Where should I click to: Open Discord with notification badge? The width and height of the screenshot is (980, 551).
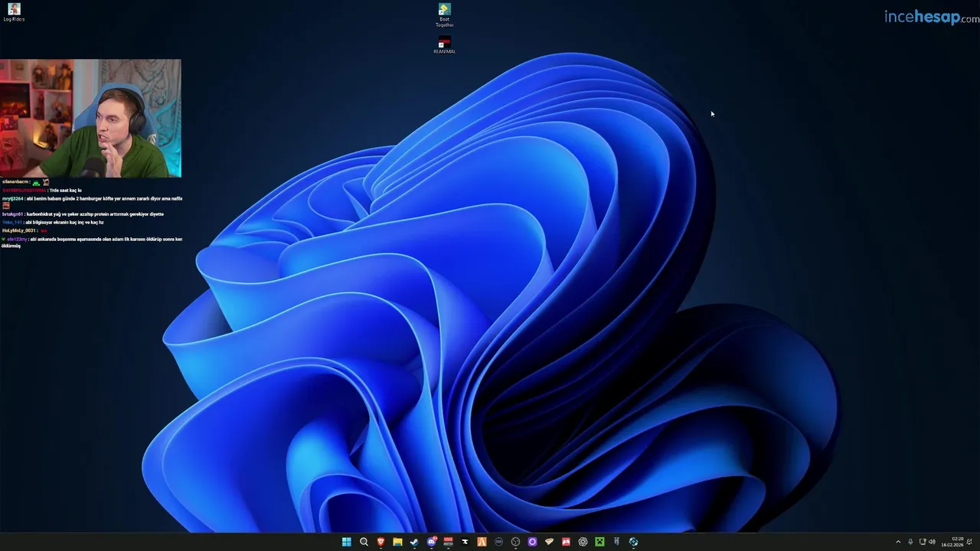(x=432, y=542)
